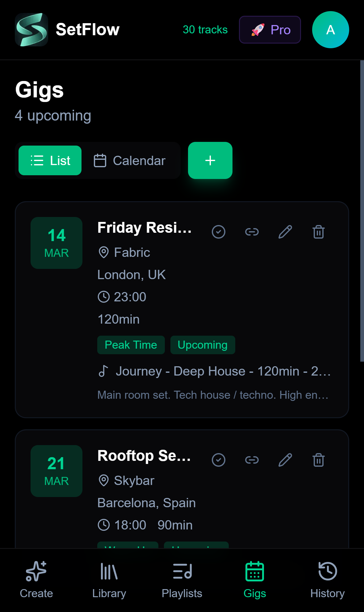Edit the Friday Residency gig with pencil icon
This screenshot has height=612, width=364.
[284, 232]
